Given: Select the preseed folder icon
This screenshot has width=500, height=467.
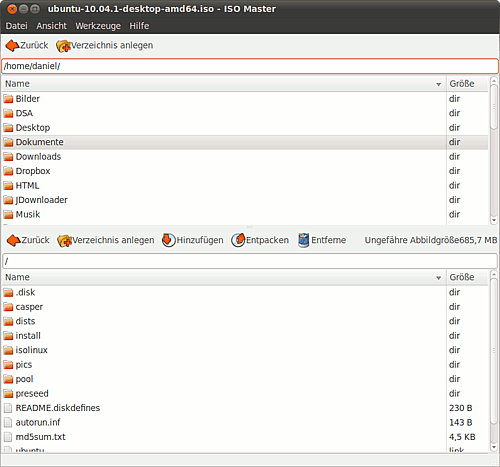Looking at the screenshot, I should (x=8, y=394).
